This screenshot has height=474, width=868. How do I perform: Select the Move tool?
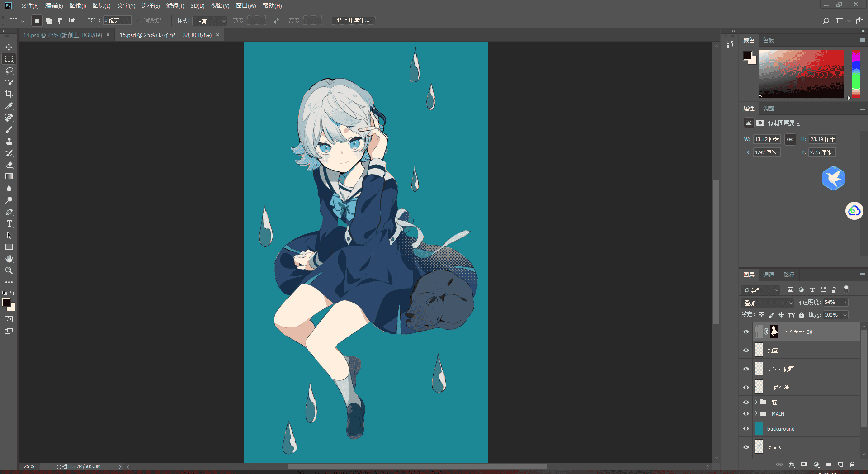tap(9, 47)
